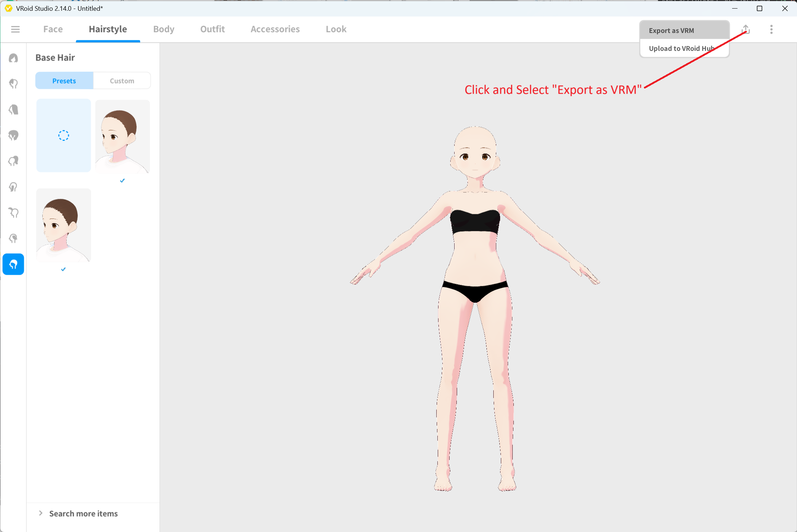Go to the Outfit tab

coord(213,29)
